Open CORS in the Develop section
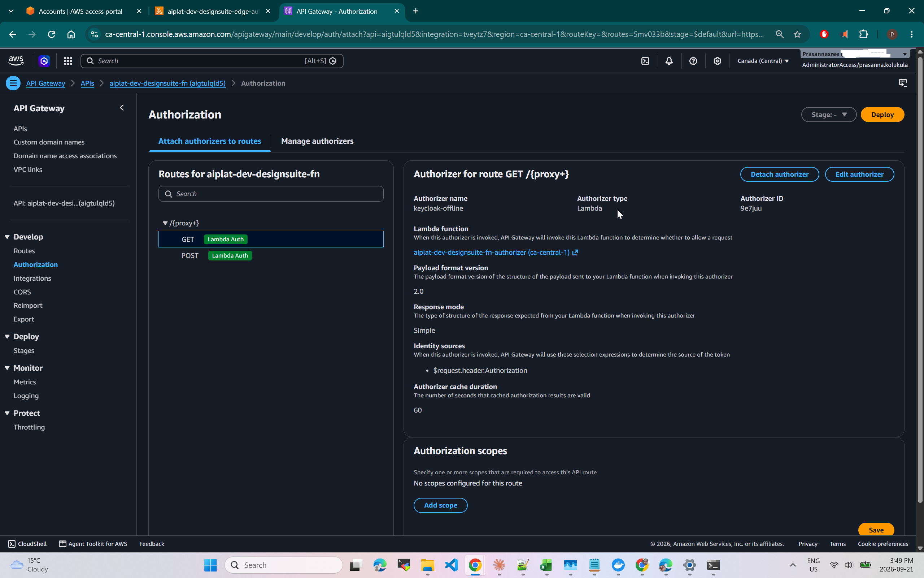The height and width of the screenshot is (578, 924). (x=22, y=292)
